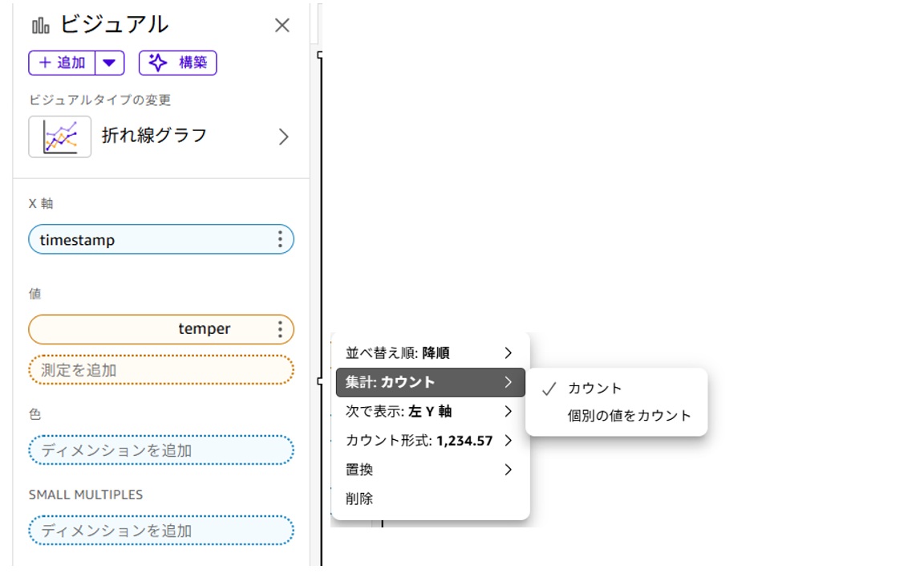Open the 並べ替え順 submenu
The width and height of the screenshot is (924, 578).
[429, 353]
